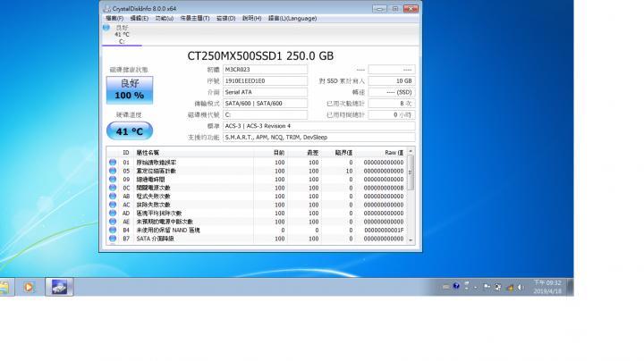Click the ID column header
The width and height of the screenshot is (644, 361).
(x=126, y=153)
